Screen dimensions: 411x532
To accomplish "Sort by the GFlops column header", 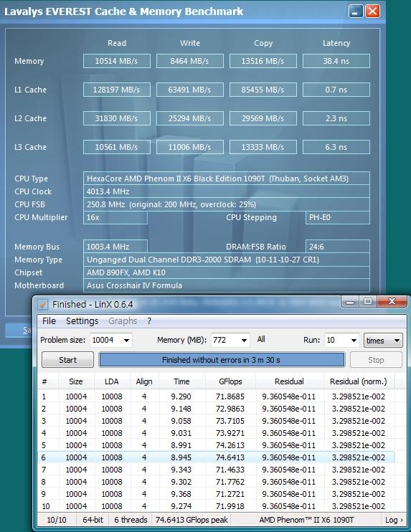I will [230, 381].
